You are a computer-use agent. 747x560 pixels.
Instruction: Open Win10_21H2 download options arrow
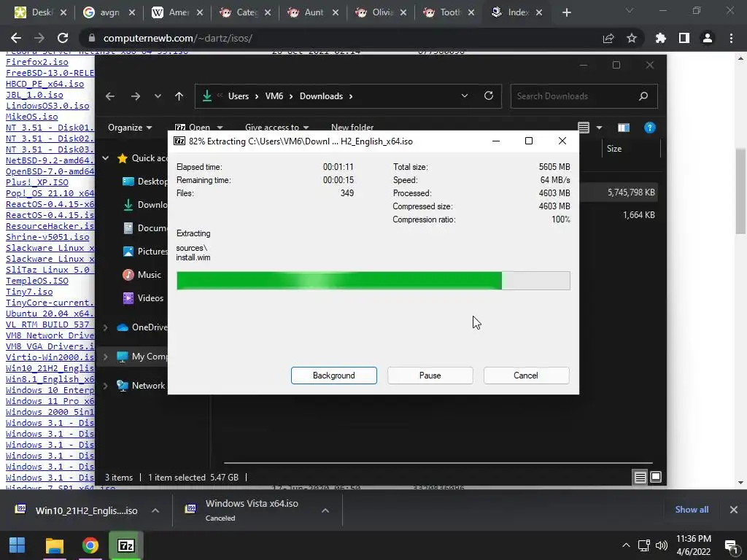point(155,510)
